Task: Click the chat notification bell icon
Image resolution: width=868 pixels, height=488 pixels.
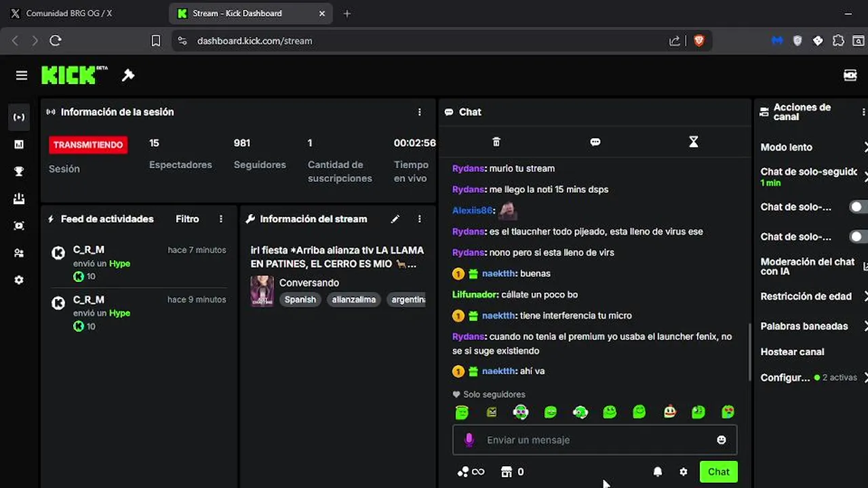Action: 658,472
